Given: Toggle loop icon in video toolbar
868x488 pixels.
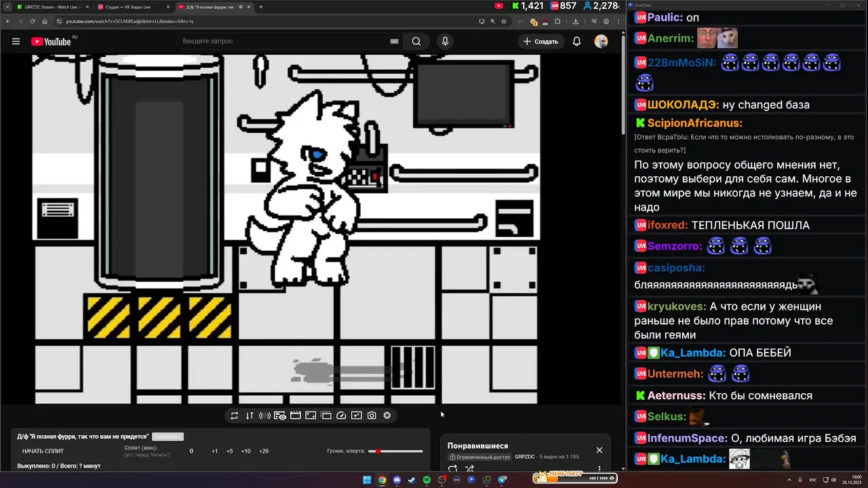Looking at the screenshot, I should tap(234, 415).
